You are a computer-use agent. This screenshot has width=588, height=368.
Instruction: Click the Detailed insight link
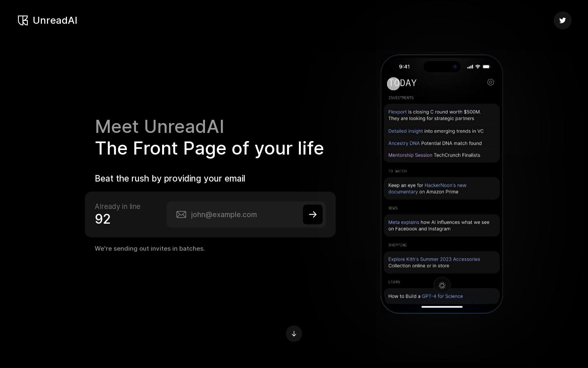405,131
